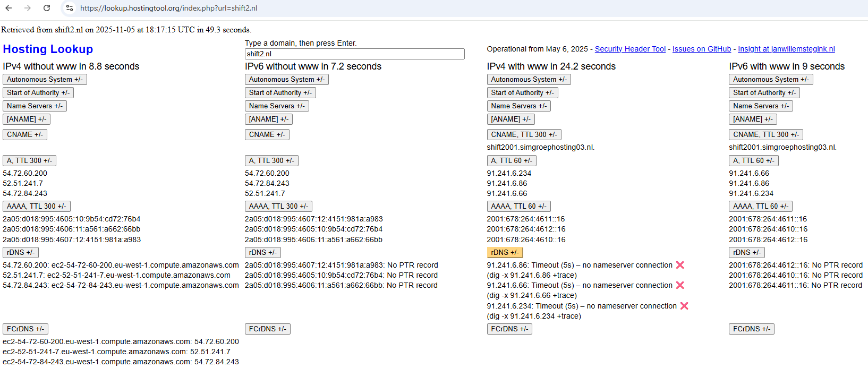Toggle Autonomous System under IPv4 without www
868x368 pixels.
pos(45,79)
